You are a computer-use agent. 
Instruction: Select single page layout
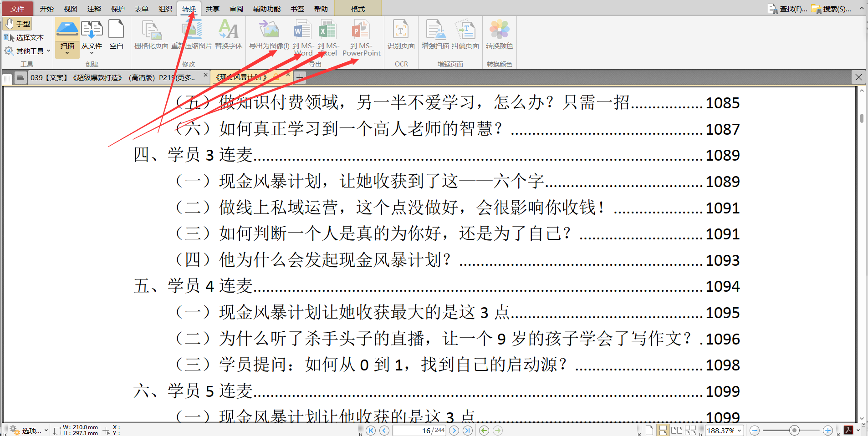(x=649, y=431)
